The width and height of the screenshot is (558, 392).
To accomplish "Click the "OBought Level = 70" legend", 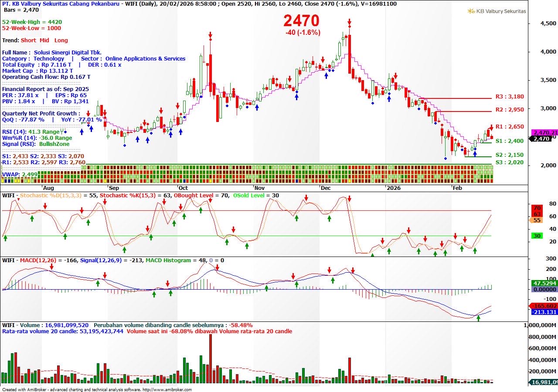I will pyautogui.click(x=201, y=196).
